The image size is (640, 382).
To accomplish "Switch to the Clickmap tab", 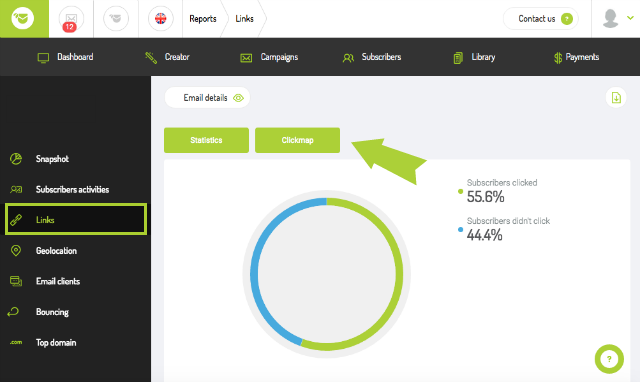I will coord(298,140).
